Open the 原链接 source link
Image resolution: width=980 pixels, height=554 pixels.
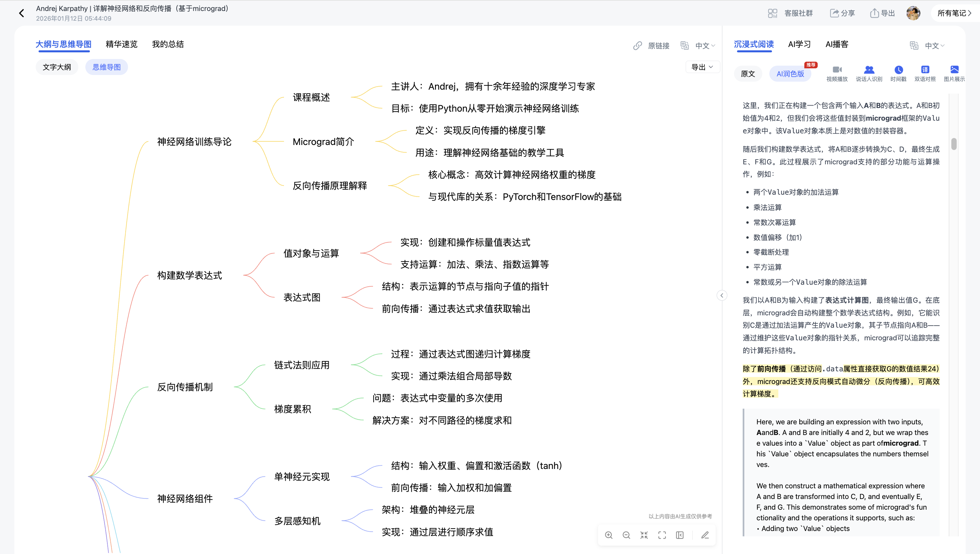[x=659, y=46]
